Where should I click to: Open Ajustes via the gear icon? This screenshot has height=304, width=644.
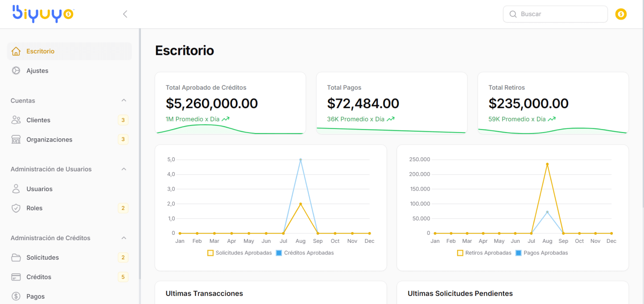[16, 71]
